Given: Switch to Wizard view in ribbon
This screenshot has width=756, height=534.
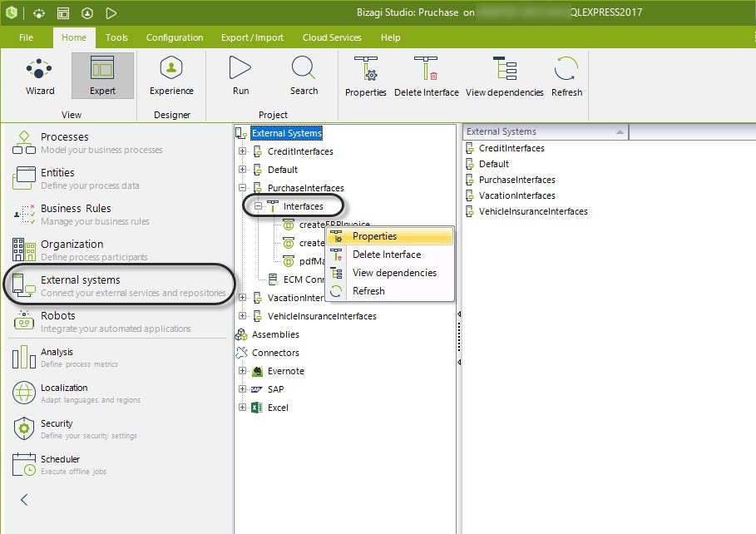Looking at the screenshot, I should (x=40, y=77).
